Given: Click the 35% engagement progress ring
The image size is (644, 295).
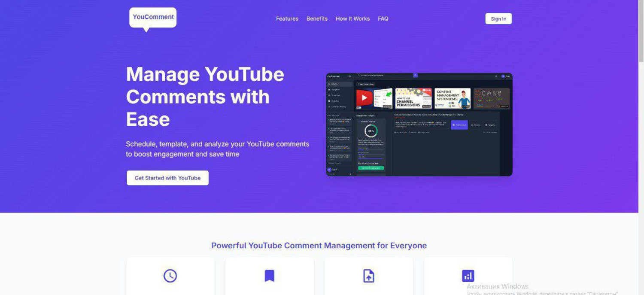Looking at the screenshot, I should pyautogui.click(x=371, y=131).
